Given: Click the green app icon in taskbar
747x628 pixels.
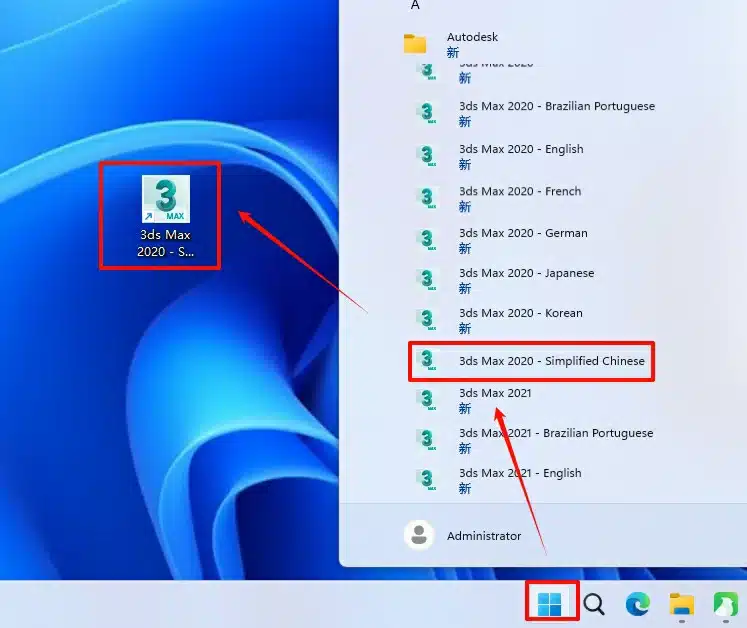Looking at the screenshot, I should click(725, 604).
